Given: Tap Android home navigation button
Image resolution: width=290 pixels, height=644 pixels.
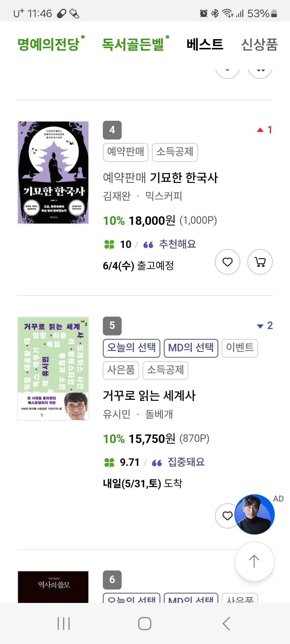Looking at the screenshot, I should [x=145, y=623].
